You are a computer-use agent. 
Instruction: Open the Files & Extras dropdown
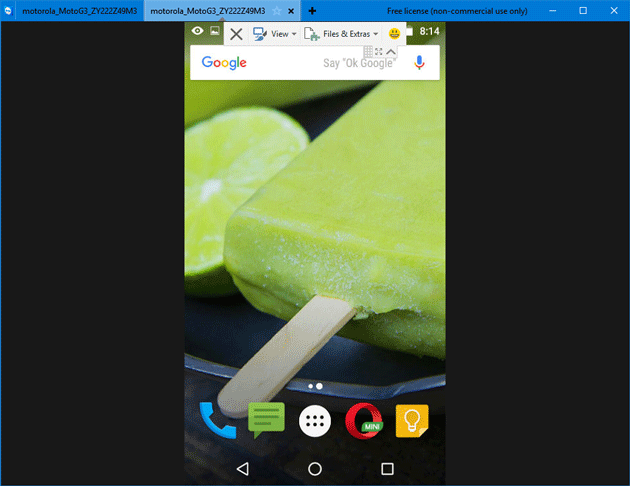(341, 34)
